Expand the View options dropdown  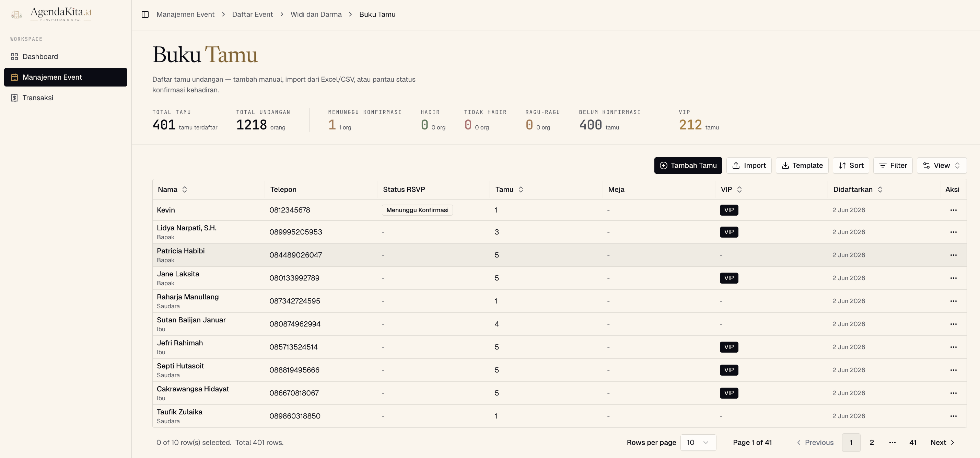[942, 165]
